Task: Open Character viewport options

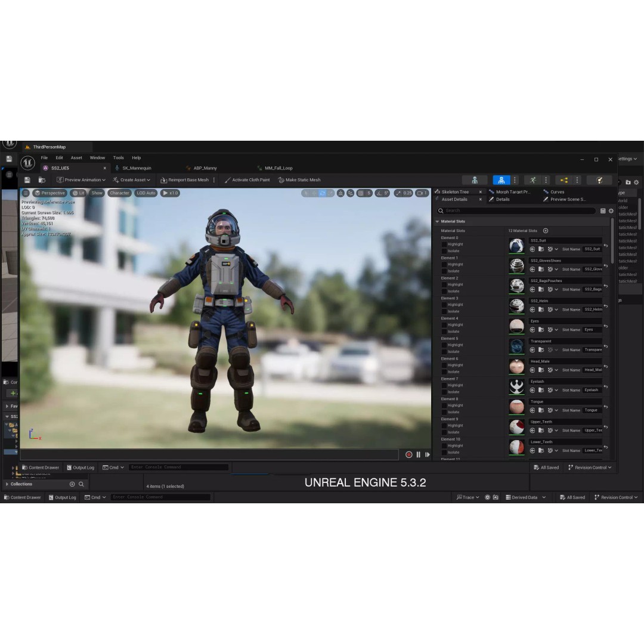Action: [x=119, y=193]
